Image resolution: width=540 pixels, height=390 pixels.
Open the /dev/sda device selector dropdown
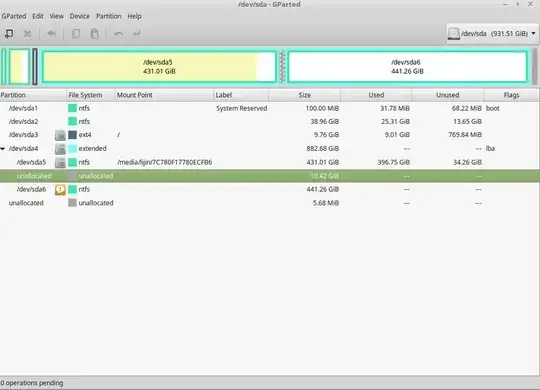[x=492, y=33]
